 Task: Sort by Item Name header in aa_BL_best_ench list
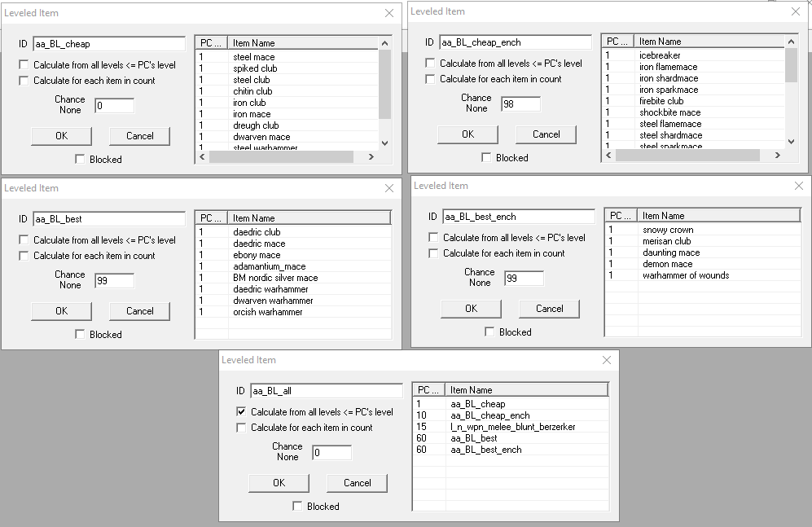point(719,215)
